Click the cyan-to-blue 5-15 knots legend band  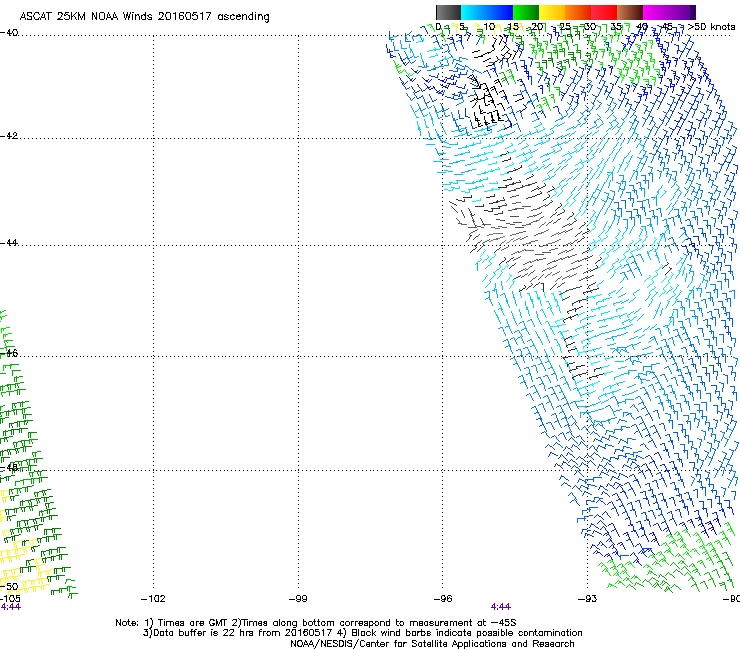pyautogui.click(x=487, y=12)
